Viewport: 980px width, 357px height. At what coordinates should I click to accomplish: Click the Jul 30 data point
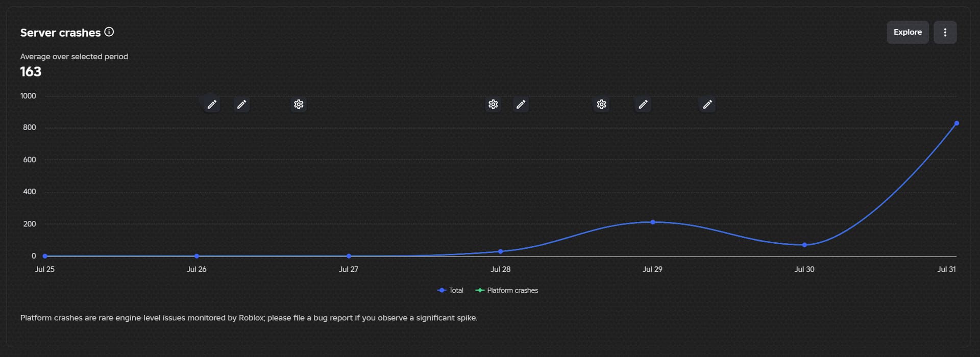[x=804, y=245]
